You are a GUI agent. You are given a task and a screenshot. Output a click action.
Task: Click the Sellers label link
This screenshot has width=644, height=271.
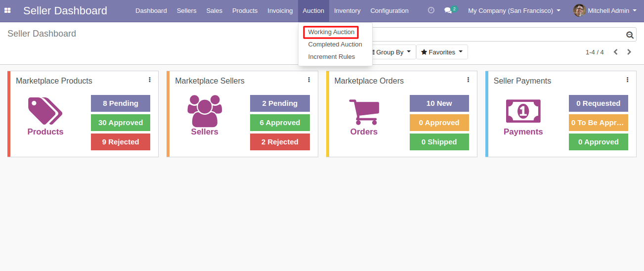click(205, 132)
